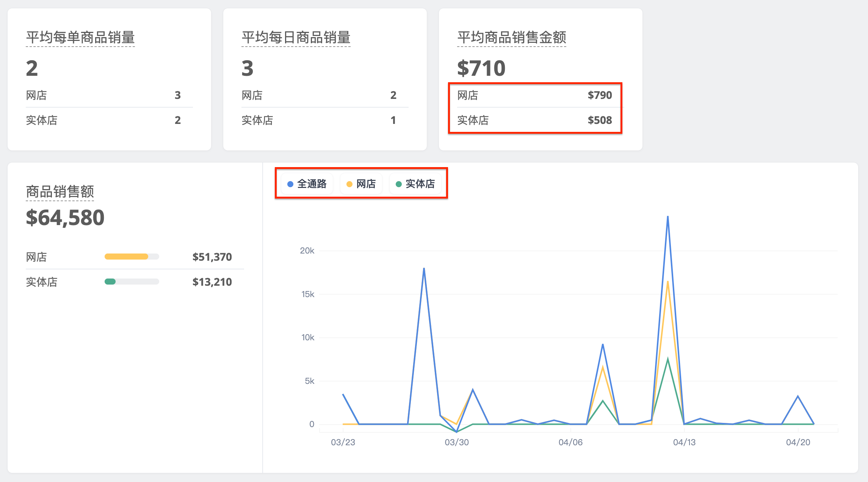
Task: Click the 实体店 row in 平均每单商品销量 card
Action: pos(109,120)
